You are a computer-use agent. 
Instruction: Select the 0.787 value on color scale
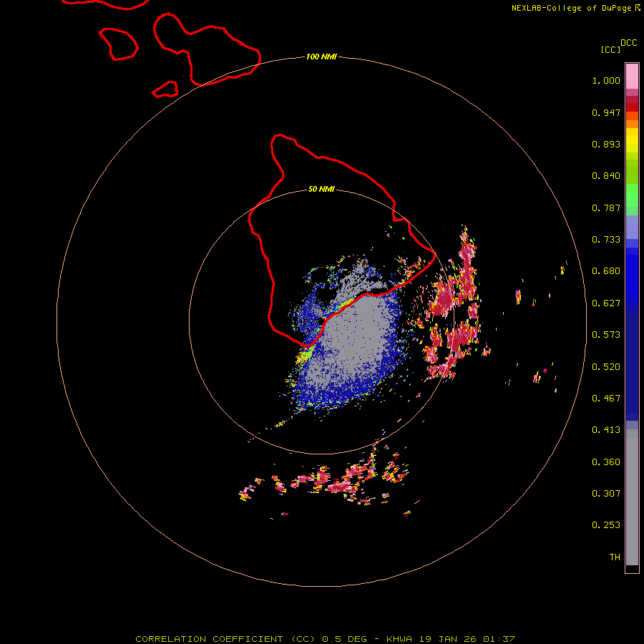606,208
